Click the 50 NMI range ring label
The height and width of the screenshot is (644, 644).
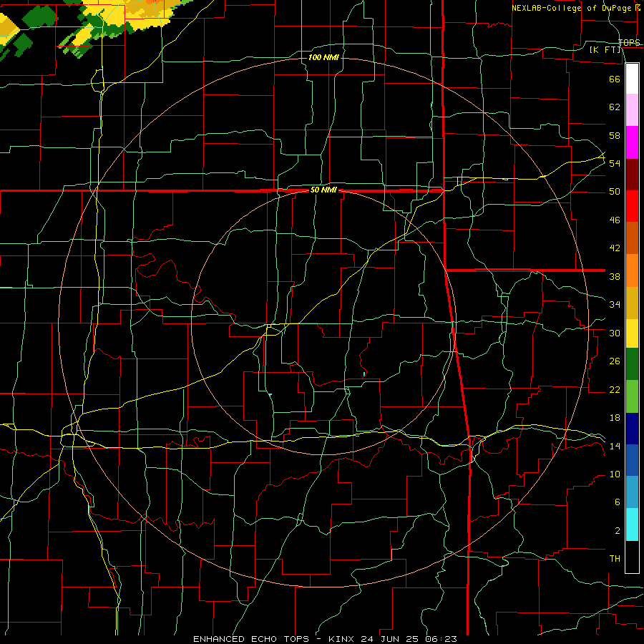[323, 190]
